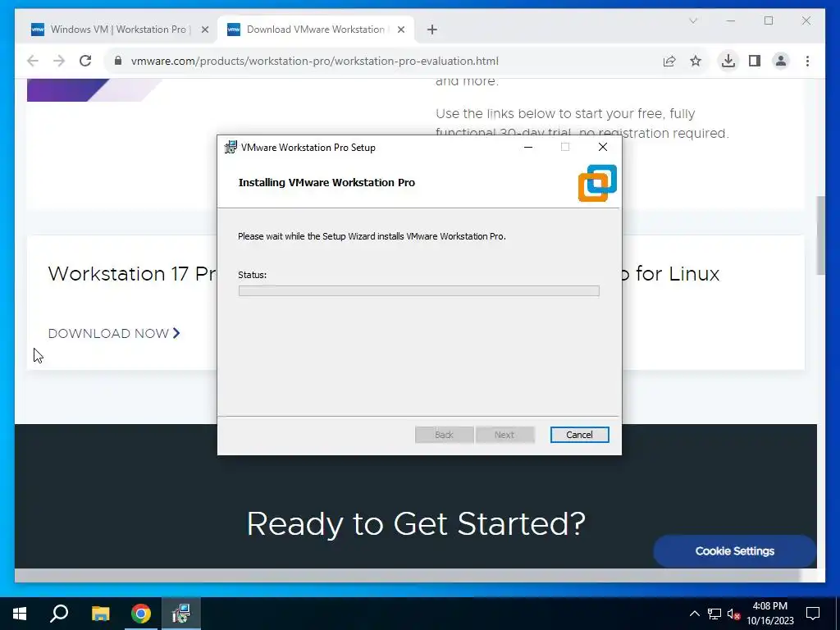Screen dimensions: 840x630
Task: Minimize the Chrome window
Action: [x=731, y=21]
